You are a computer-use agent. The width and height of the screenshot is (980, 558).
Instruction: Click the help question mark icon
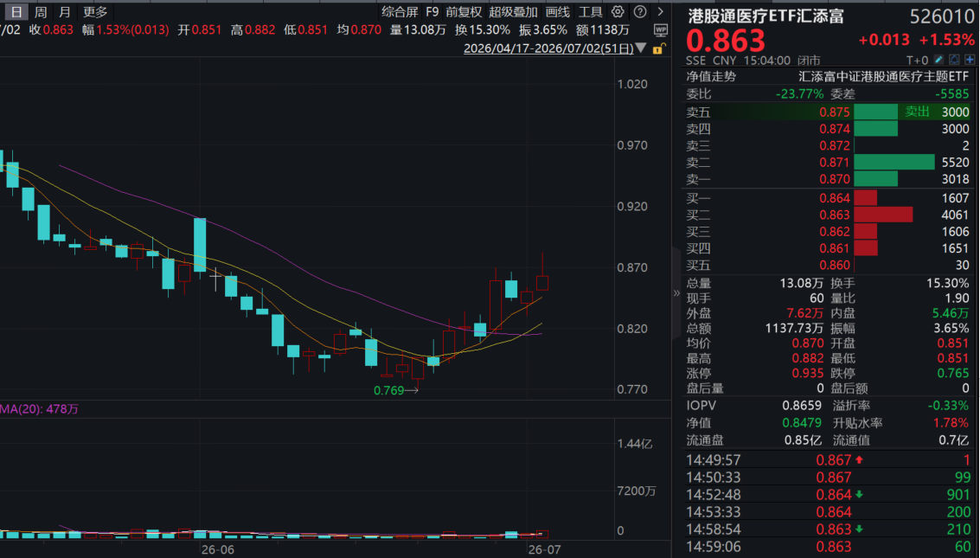(640, 12)
